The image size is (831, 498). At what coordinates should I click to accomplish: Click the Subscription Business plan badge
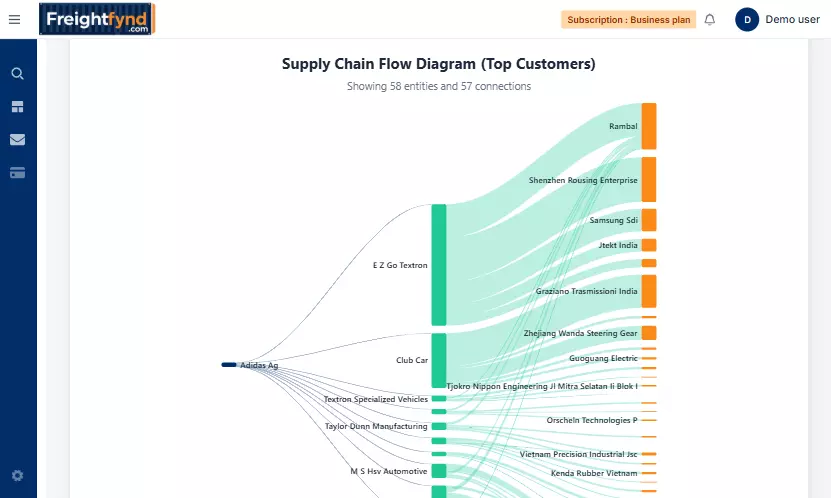click(x=628, y=19)
